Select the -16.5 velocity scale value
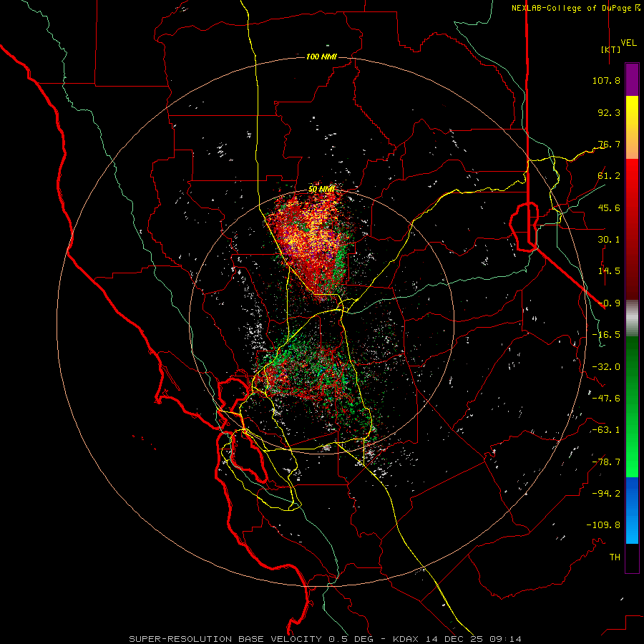This screenshot has width=644, height=644. pos(606,335)
